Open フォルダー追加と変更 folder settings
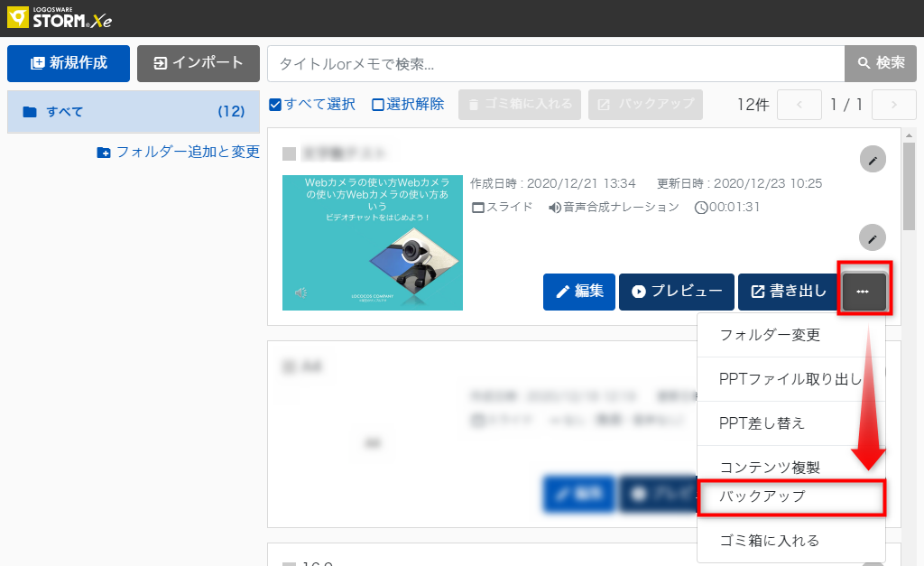The image size is (924, 566). click(x=179, y=152)
